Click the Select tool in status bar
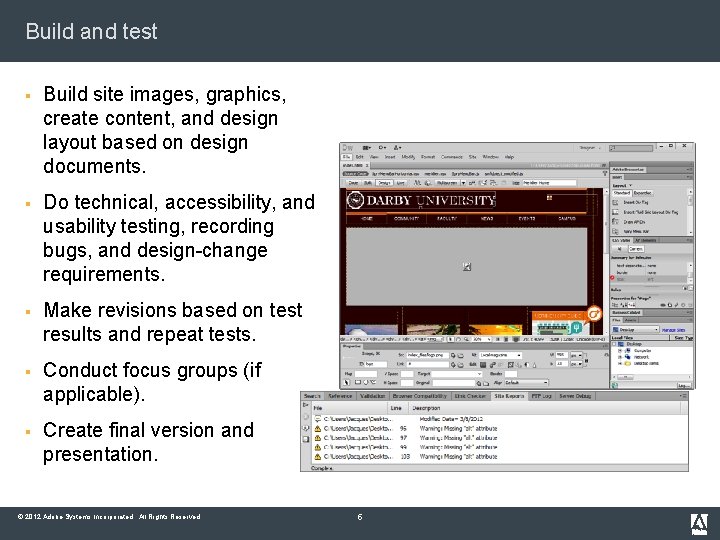This screenshot has height=540, width=720. (450, 339)
